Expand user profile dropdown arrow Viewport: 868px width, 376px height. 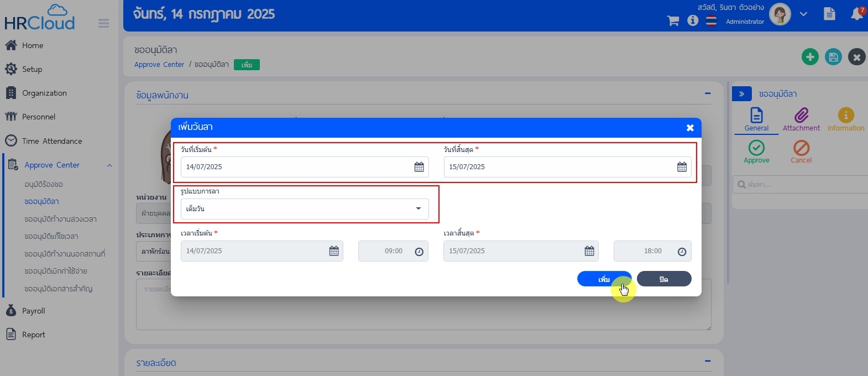point(803,14)
